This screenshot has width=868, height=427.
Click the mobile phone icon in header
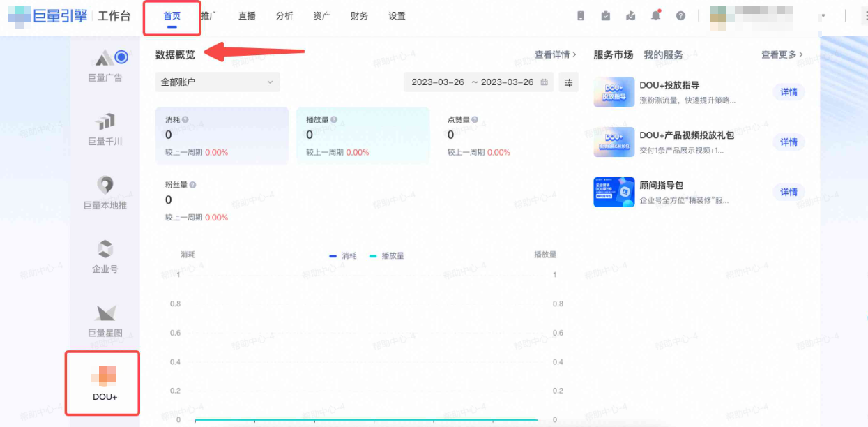click(x=581, y=15)
